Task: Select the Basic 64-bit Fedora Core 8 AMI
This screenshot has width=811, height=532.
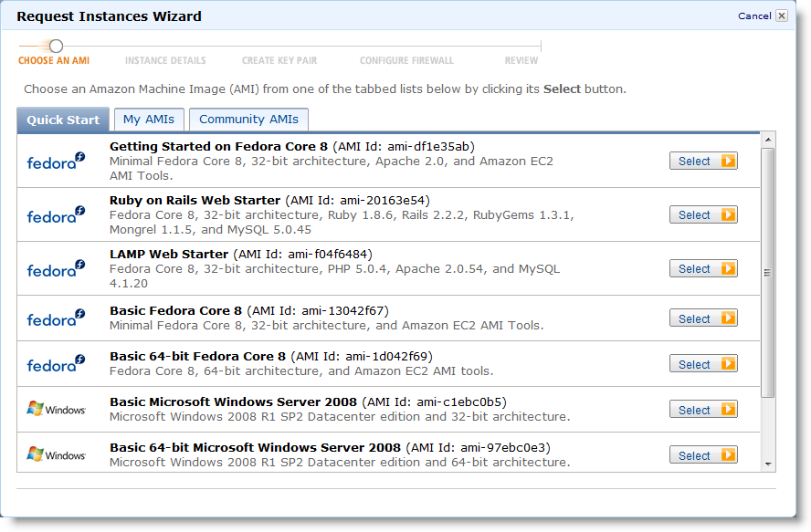Action: (x=703, y=363)
